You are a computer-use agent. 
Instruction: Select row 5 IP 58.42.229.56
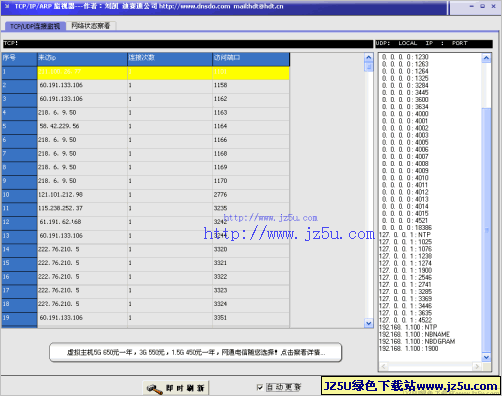(x=82, y=127)
